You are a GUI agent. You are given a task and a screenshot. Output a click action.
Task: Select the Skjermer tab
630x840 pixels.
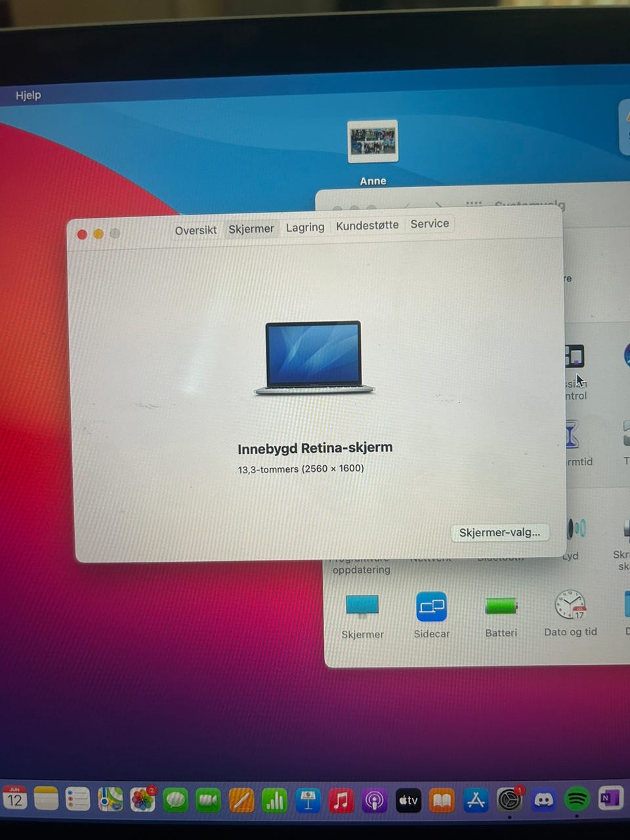point(251,229)
